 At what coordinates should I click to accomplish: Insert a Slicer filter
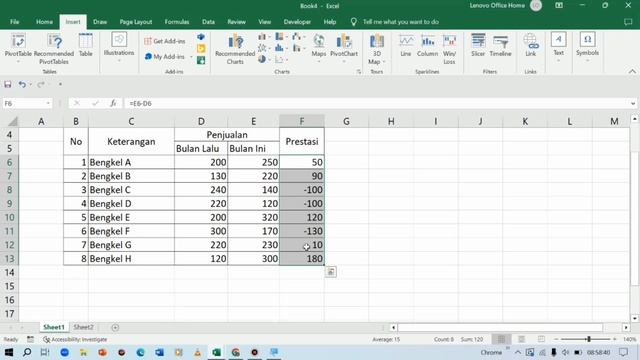[478, 46]
